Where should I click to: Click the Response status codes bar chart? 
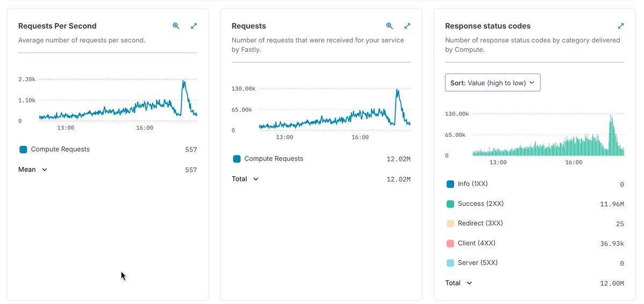(548, 135)
